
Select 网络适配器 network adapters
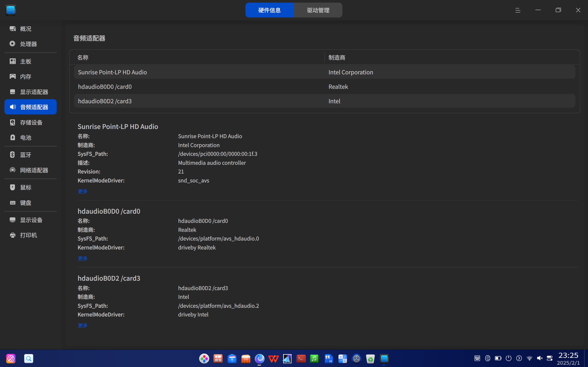coord(30,170)
